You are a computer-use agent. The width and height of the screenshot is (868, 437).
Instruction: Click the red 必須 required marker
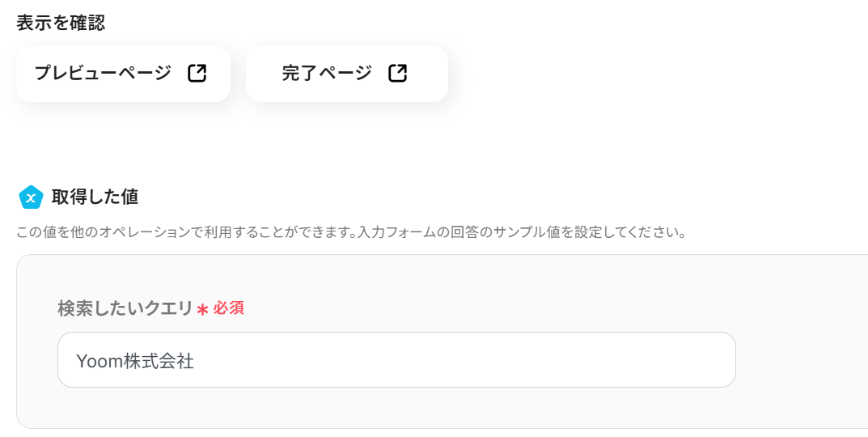(x=228, y=308)
